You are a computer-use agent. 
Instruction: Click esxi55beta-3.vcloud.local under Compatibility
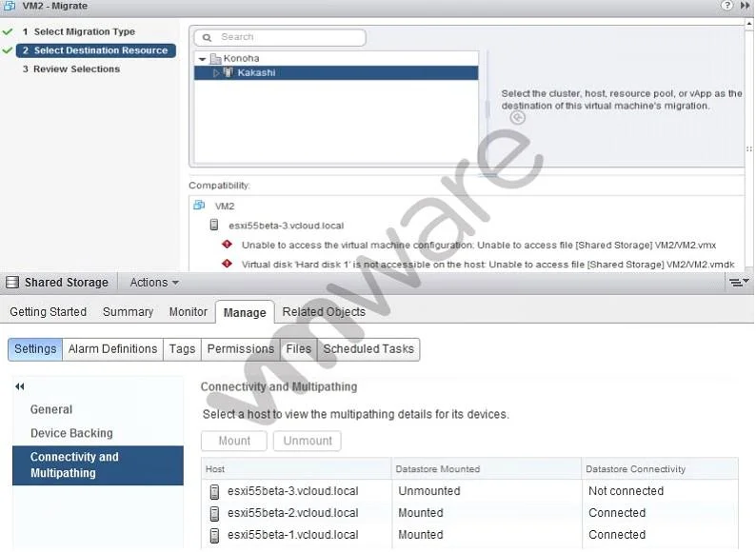pyautogui.click(x=286, y=226)
